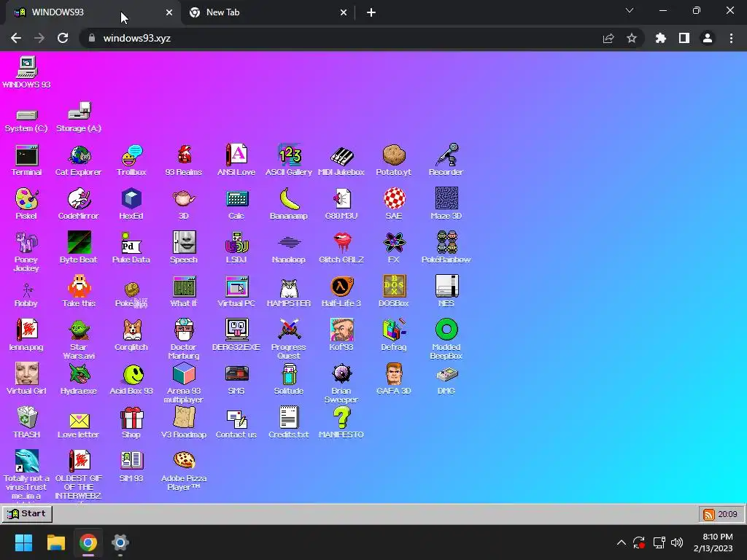Open the Windows 93 Start menu

[27, 514]
